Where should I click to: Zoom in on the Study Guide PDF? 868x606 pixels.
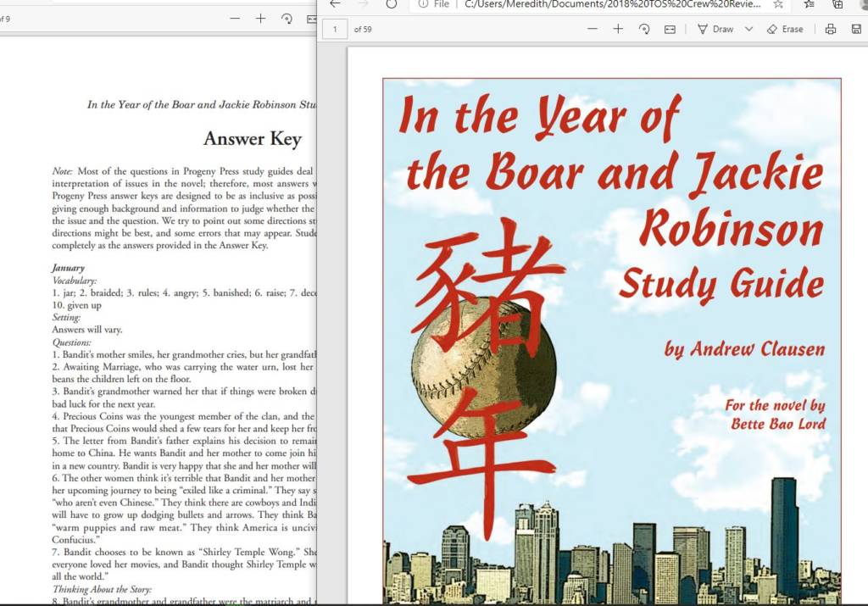(x=618, y=29)
